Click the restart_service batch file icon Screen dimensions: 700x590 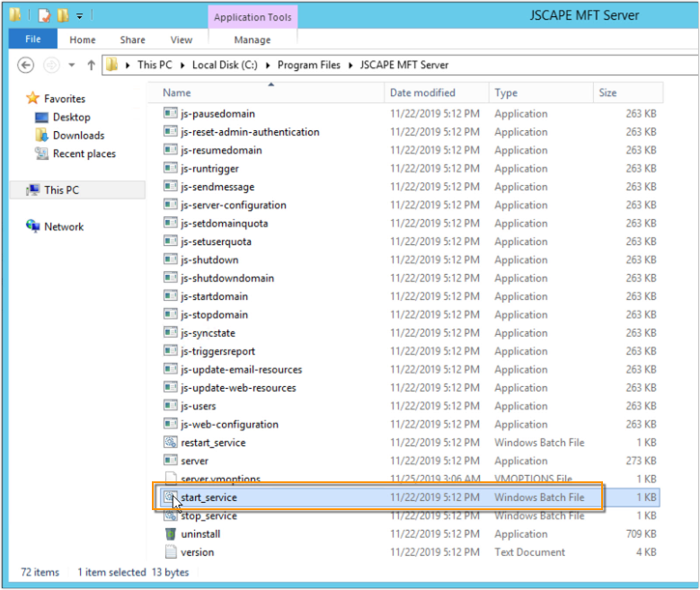click(x=170, y=443)
